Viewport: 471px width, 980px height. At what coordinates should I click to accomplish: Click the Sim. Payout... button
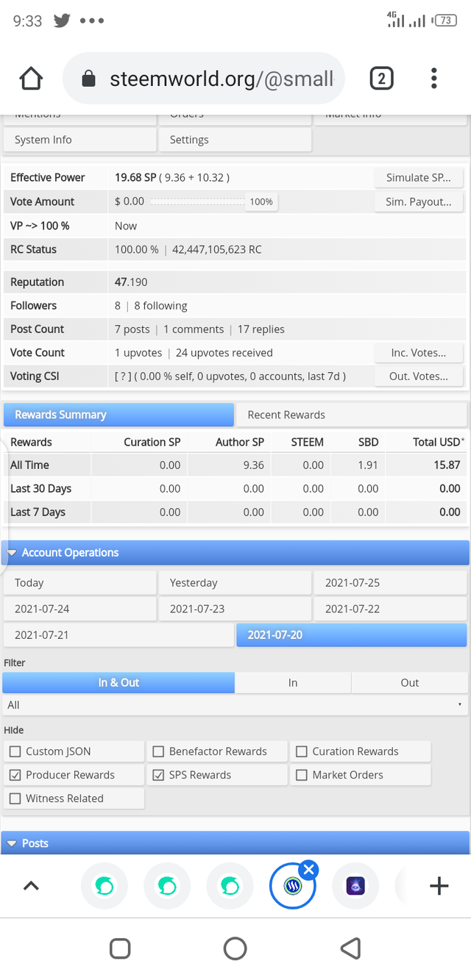click(x=418, y=201)
